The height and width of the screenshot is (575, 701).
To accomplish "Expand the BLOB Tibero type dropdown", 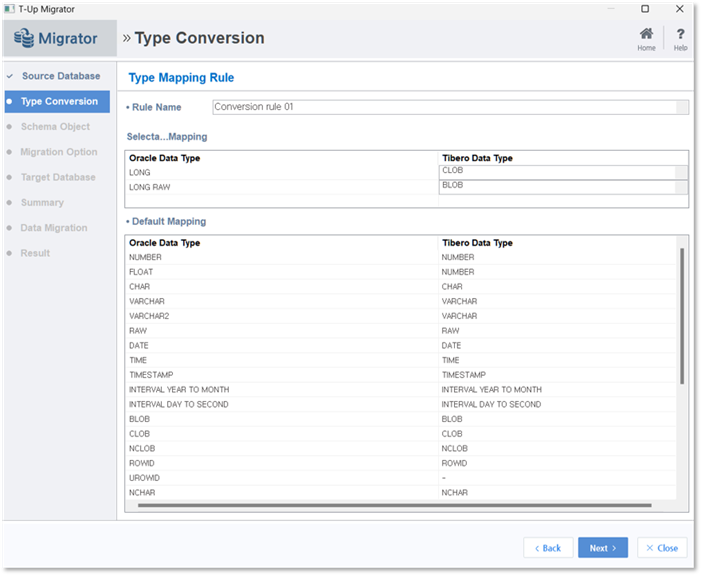I will click(x=681, y=187).
